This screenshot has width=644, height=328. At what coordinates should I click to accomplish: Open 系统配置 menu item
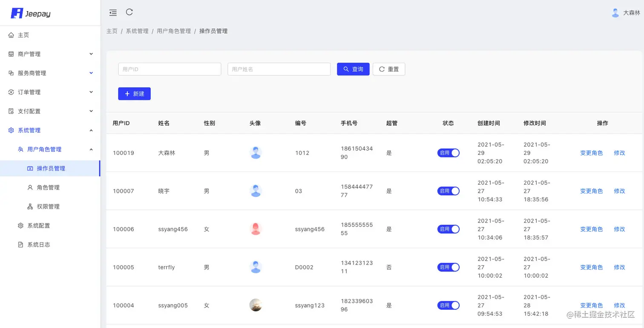pos(50,226)
